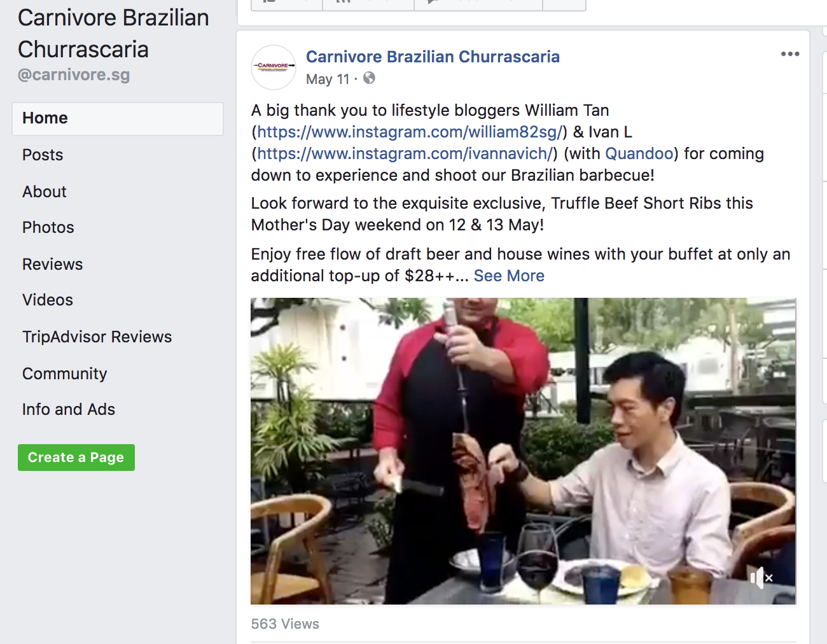Open the Posts section
The image size is (827, 644).
coord(43,155)
